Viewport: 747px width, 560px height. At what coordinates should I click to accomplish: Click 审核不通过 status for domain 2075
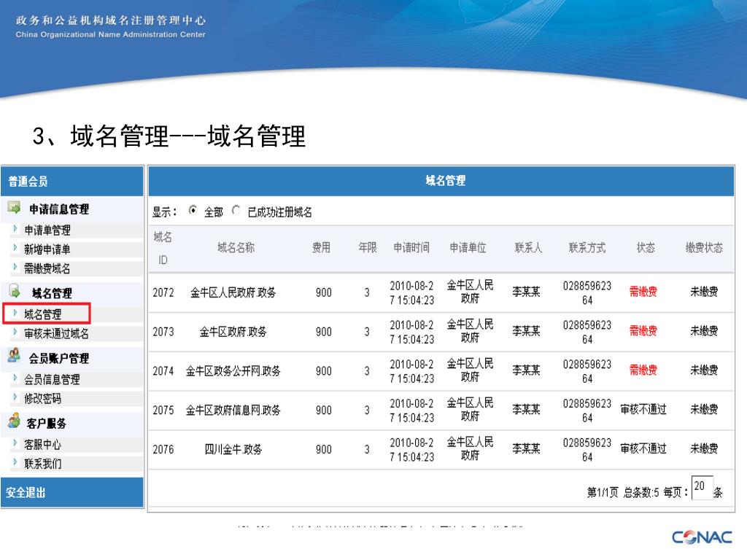point(643,409)
